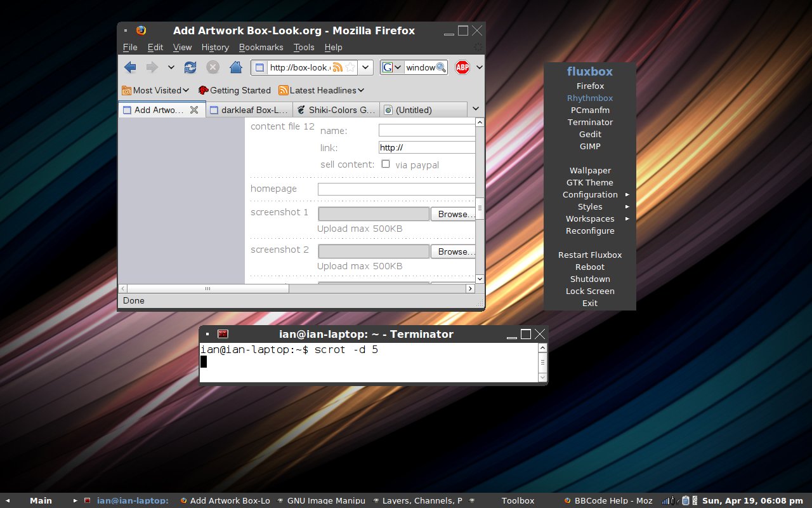812x508 pixels.
Task: Choose GTK Theme in the fluxbox menu
Action: tap(590, 182)
